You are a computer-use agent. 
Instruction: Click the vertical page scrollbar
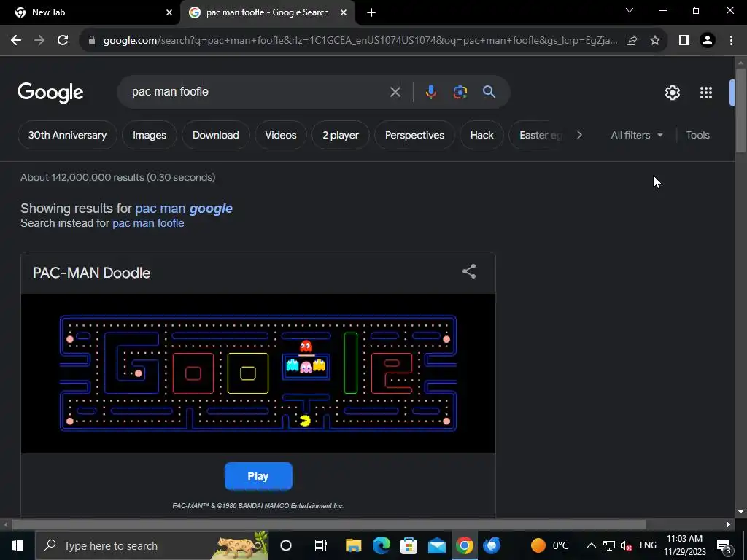[740, 111]
